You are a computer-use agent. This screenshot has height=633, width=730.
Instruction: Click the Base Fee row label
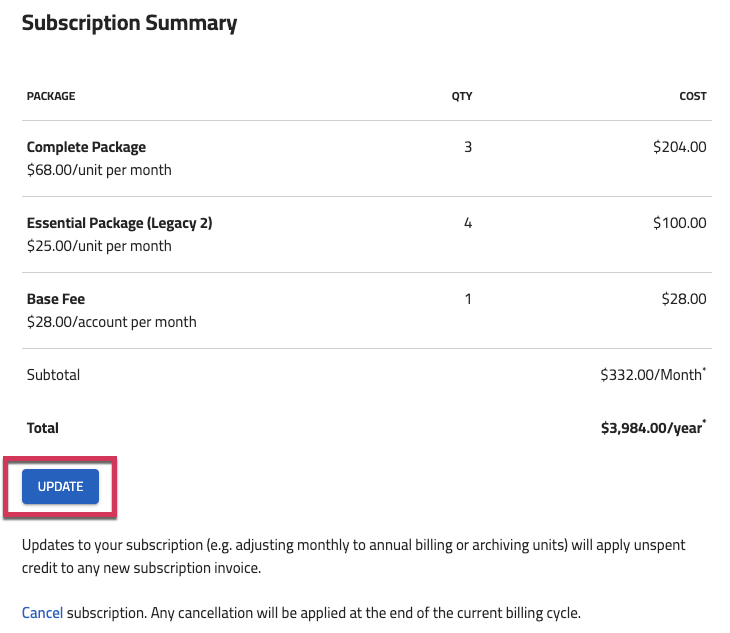tap(56, 299)
